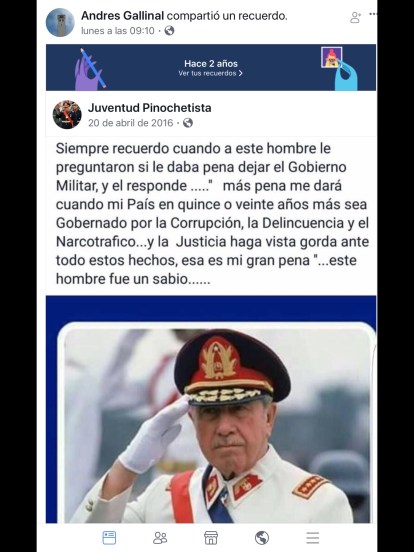414x552 pixels.
Task: Open the lunes a las 09:10 timestamp
Action: tap(118, 31)
